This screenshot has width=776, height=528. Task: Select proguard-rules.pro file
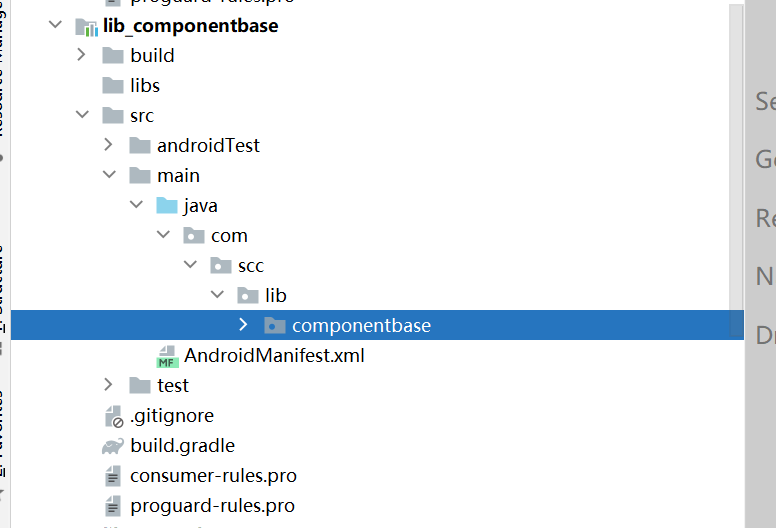coord(213,506)
